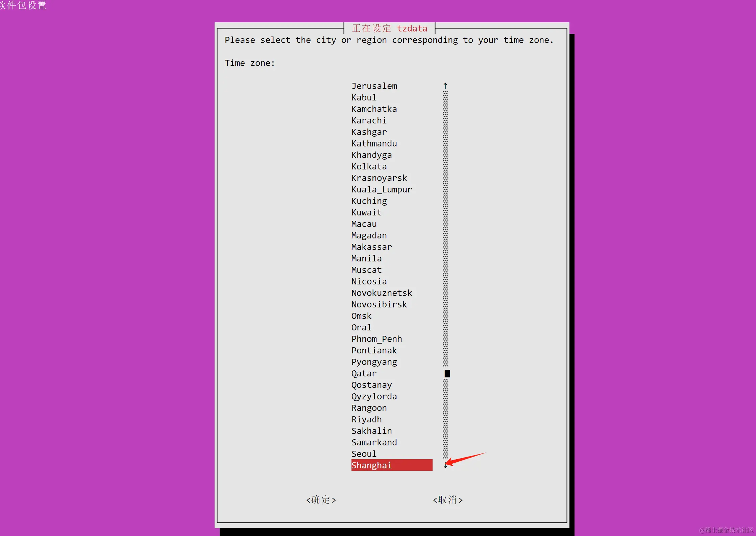The height and width of the screenshot is (536, 756).
Task: Select Phnom_Penh entry
Action: (376, 339)
